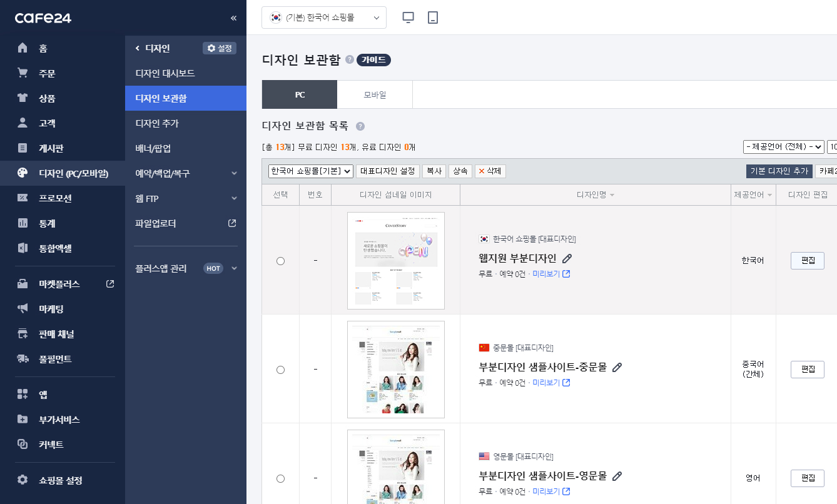Open 미리보기 link for 중문몰 design

coord(551,383)
